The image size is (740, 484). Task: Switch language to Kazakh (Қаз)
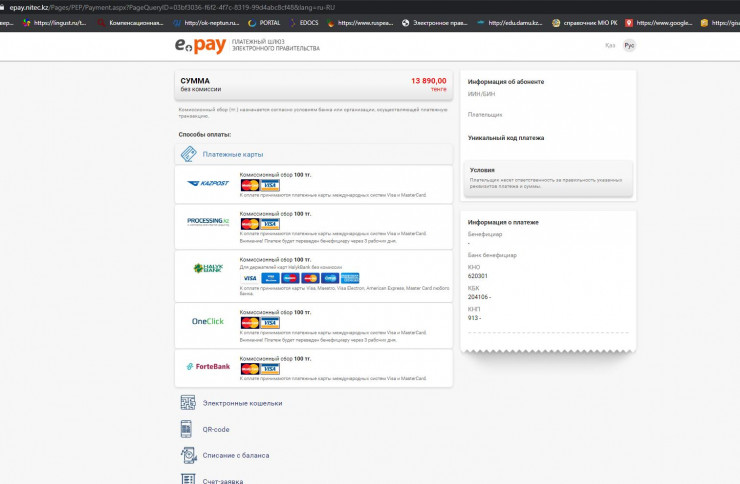tap(610, 45)
